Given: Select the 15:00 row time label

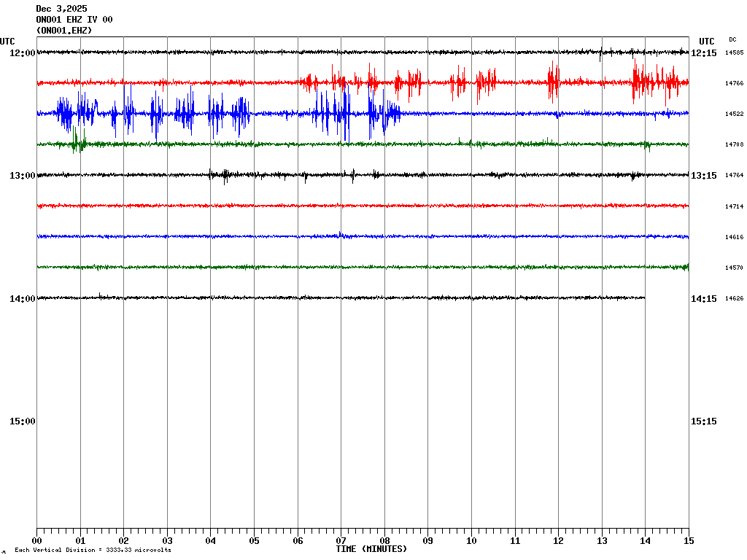Looking at the screenshot, I should pos(22,421).
